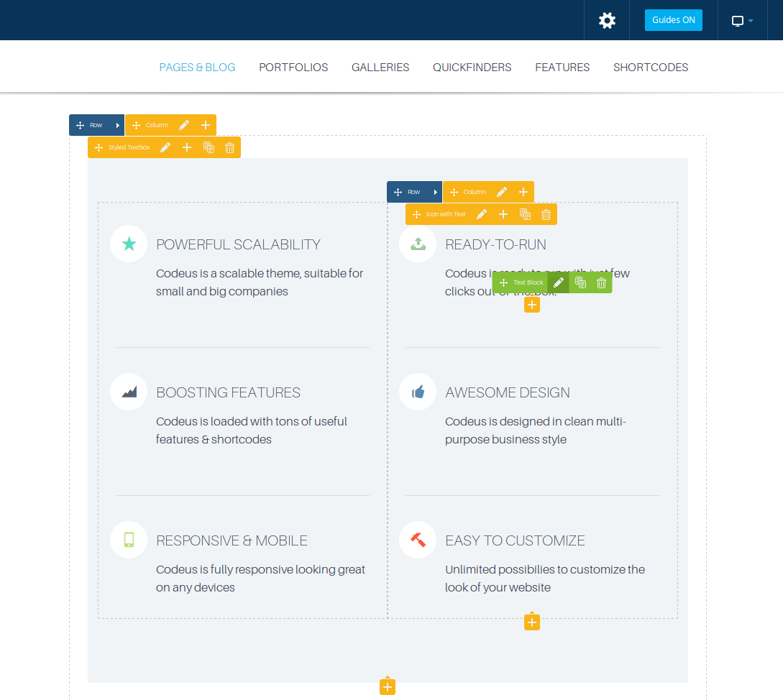Delete the Text Block element
Screen dimensions: 783x700
point(602,282)
